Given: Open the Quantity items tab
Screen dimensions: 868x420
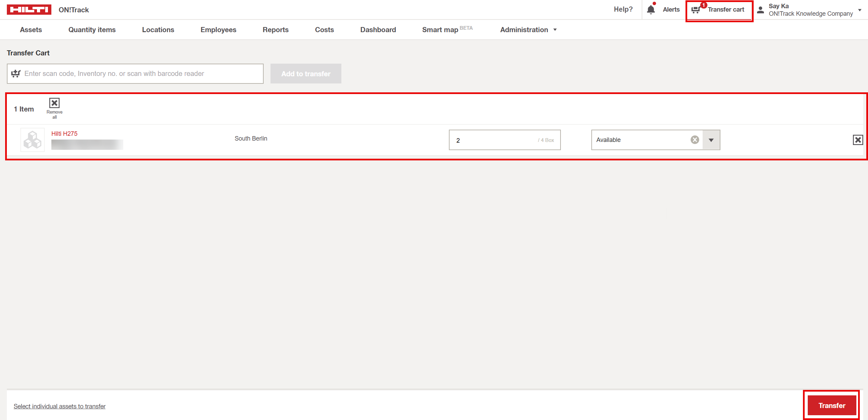Looking at the screenshot, I should [x=92, y=30].
